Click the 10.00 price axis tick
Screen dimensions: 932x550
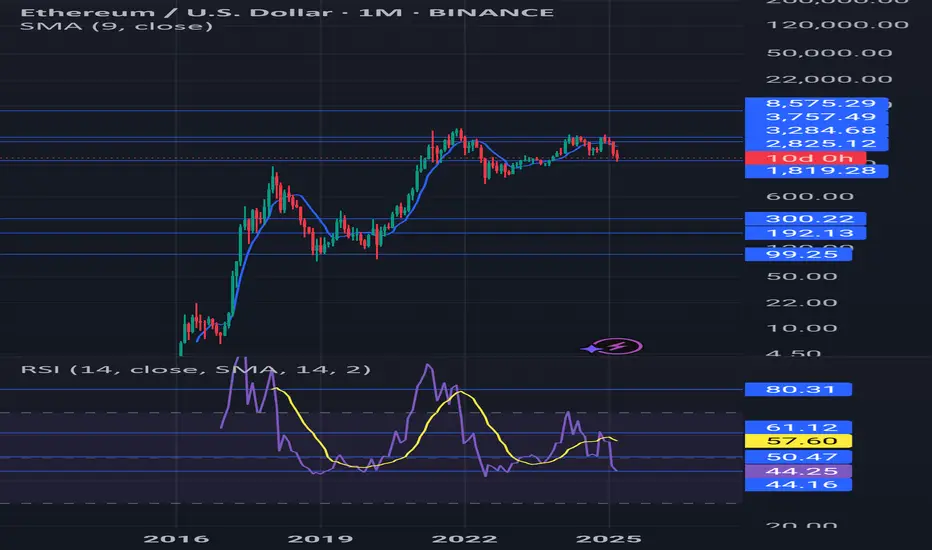tap(802, 328)
